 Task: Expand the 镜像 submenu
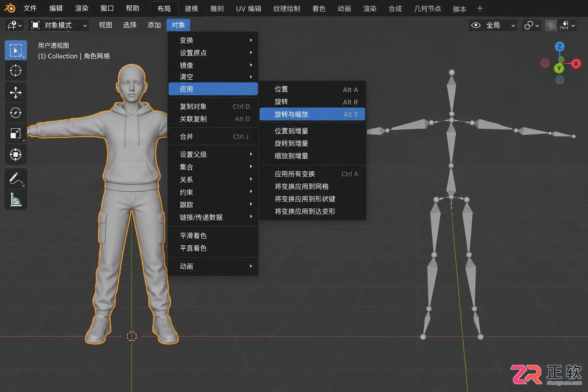[x=213, y=65]
